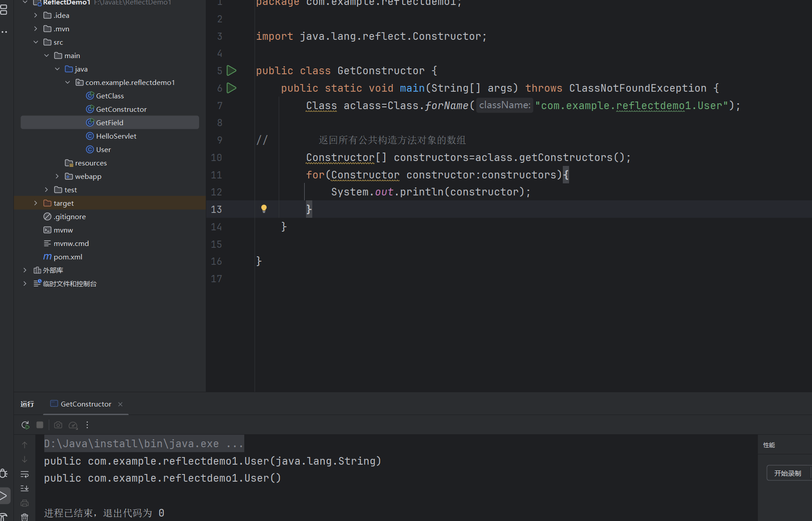
Task: Click the resources folder icon
Action: pos(69,163)
